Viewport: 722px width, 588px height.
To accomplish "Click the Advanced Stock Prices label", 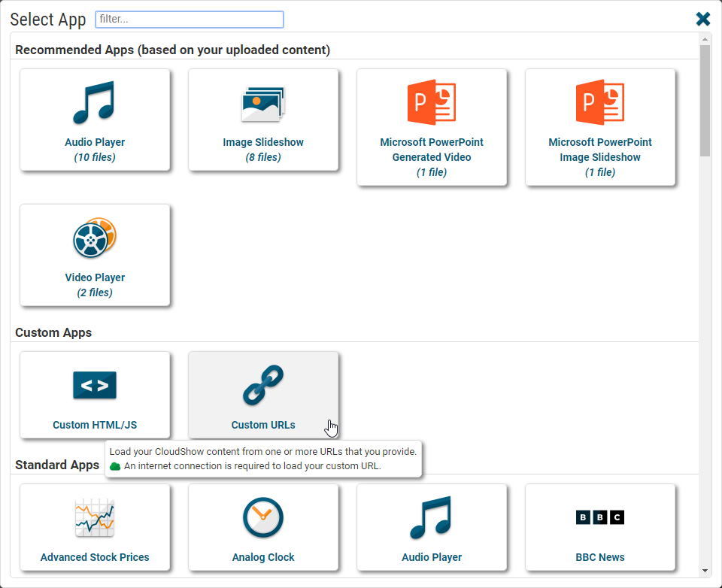I will (95, 557).
